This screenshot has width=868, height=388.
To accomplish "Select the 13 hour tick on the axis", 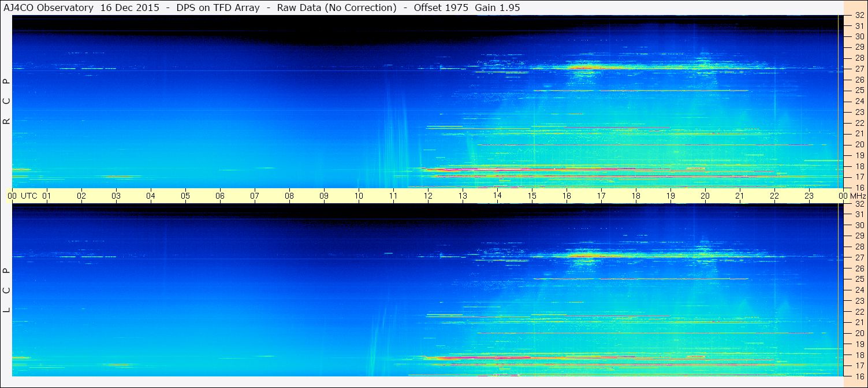I will click(463, 196).
